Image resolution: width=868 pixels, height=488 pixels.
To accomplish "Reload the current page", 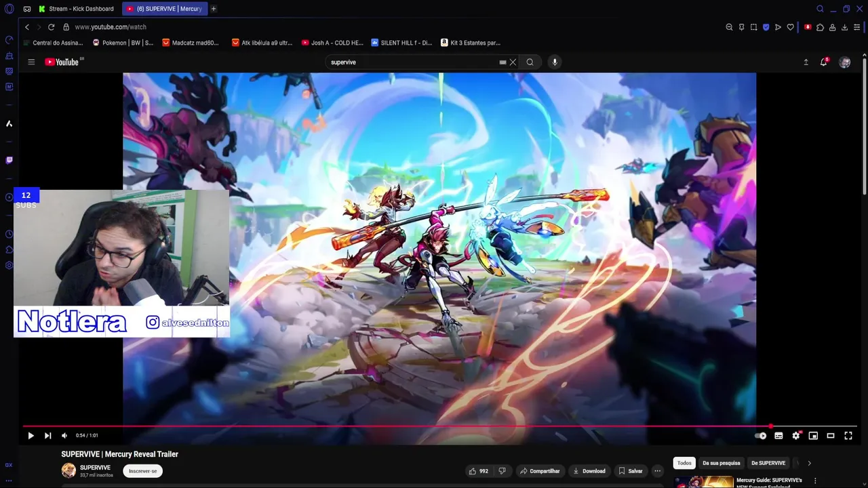I will (x=51, y=27).
